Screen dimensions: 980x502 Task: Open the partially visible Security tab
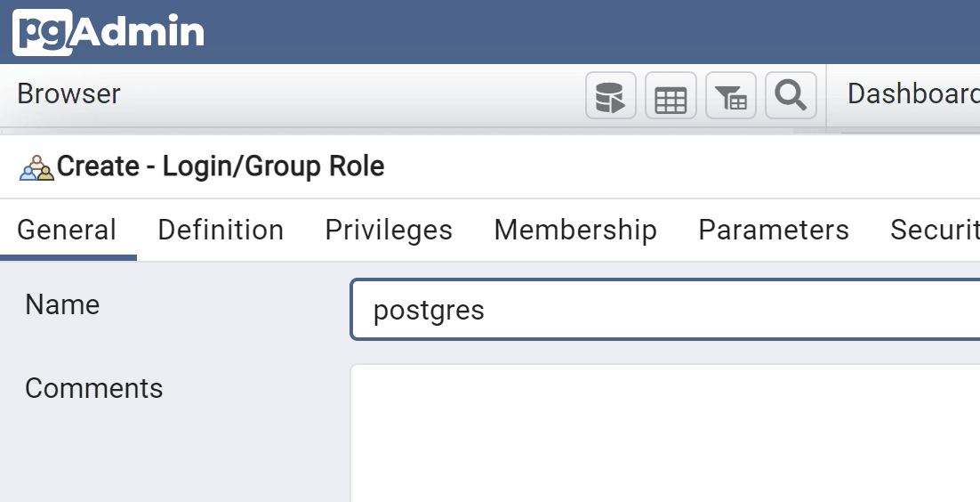click(x=934, y=231)
